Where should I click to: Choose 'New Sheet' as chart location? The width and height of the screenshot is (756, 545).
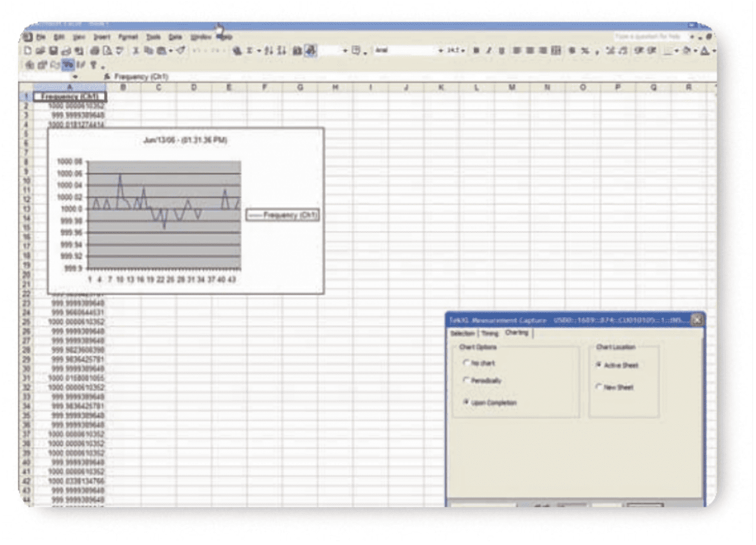[599, 387]
